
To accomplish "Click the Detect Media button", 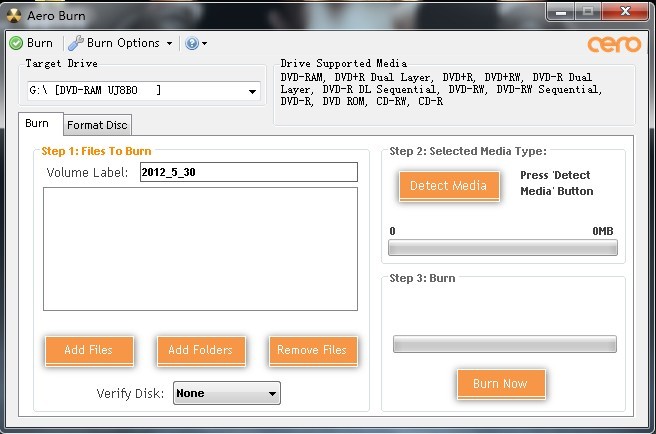I will pos(448,185).
